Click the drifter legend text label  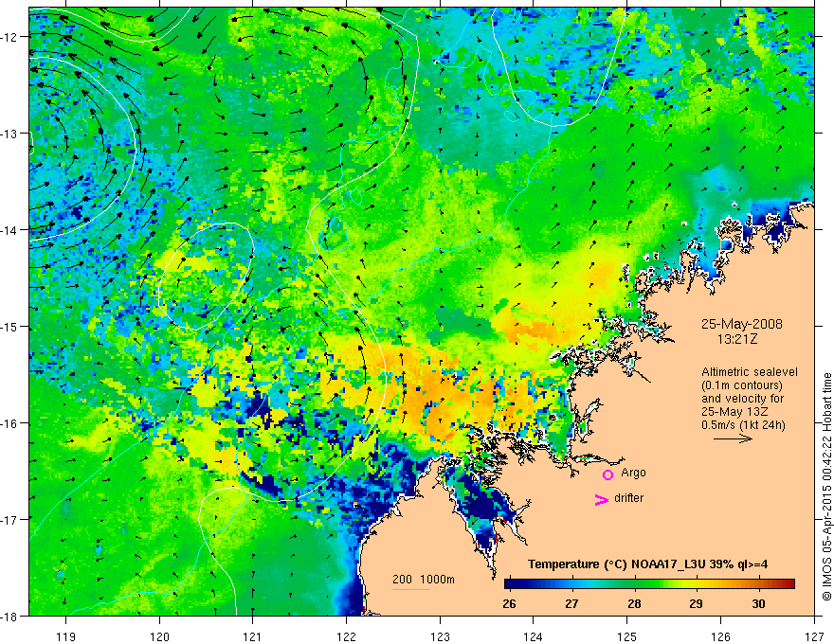pos(628,498)
